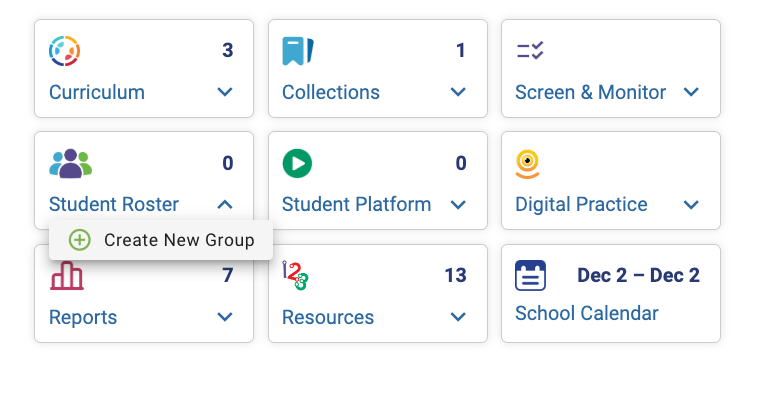Image resolution: width=783 pixels, height=400 pixels.
Task: Click the Student Roster people icon
Action: tap(70, 163)
